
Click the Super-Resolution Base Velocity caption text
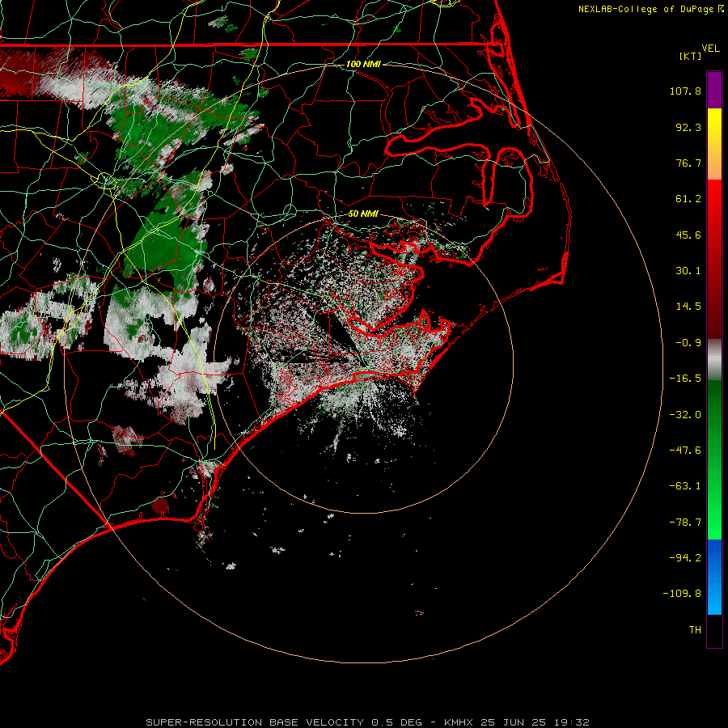(x=368, y=722)
